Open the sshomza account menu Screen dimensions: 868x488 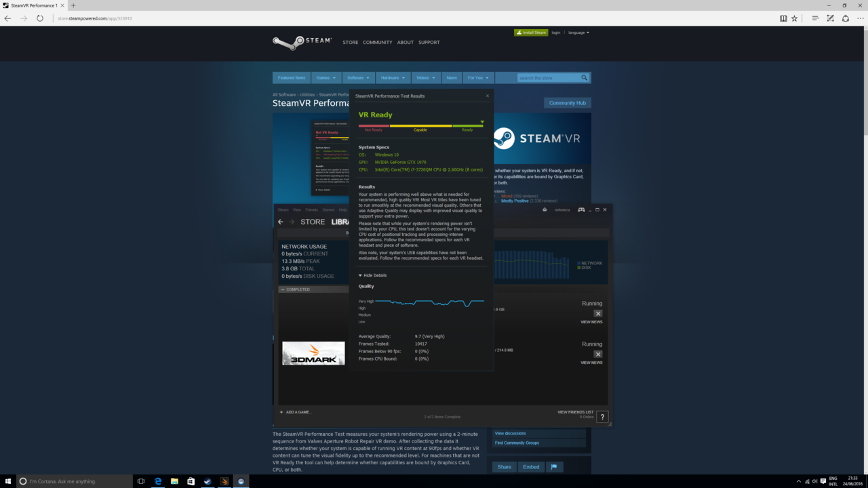coord(562,210)
